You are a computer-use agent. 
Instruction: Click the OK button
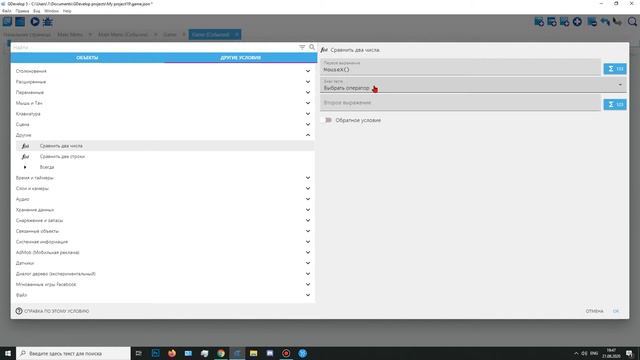pos(616,311)
